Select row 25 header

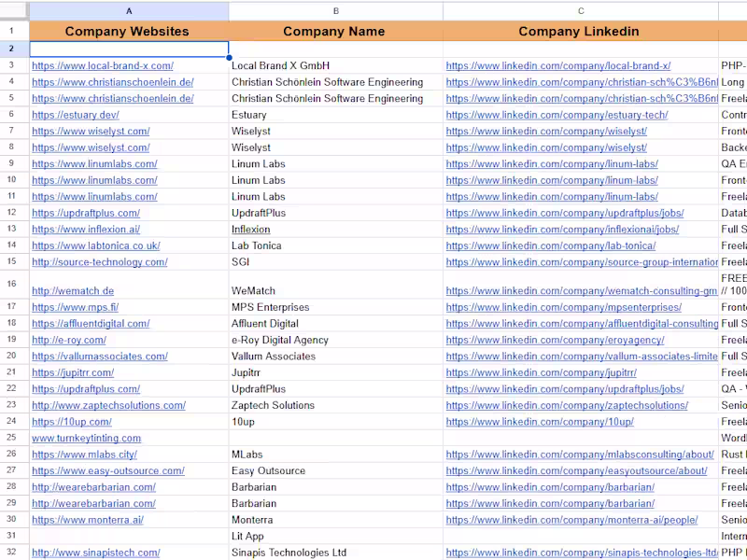(x=11, y=437)
